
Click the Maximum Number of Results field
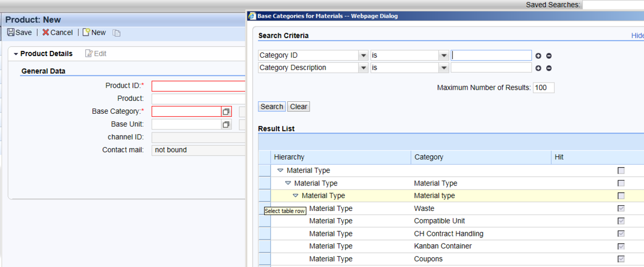[x=544, y=88]
